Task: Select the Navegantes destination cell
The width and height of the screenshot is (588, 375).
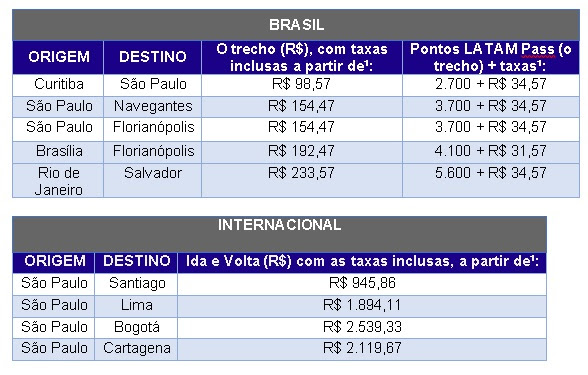Action: [x=153, y=106]
